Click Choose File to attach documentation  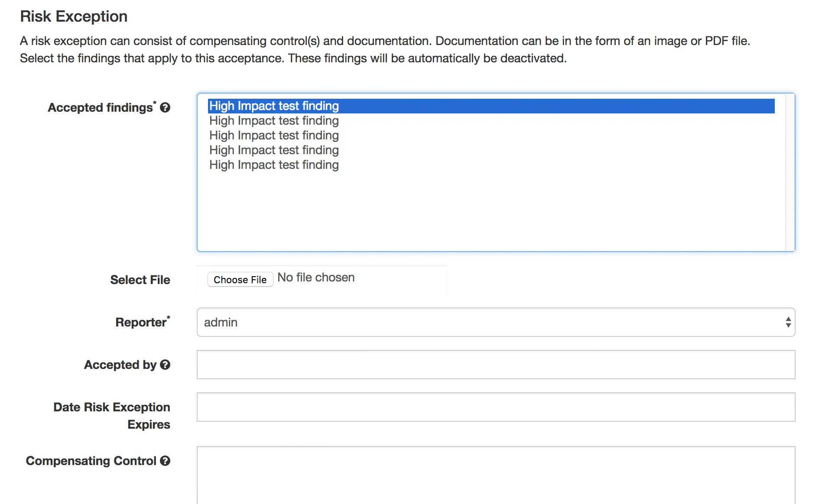(x=240, y=279)
